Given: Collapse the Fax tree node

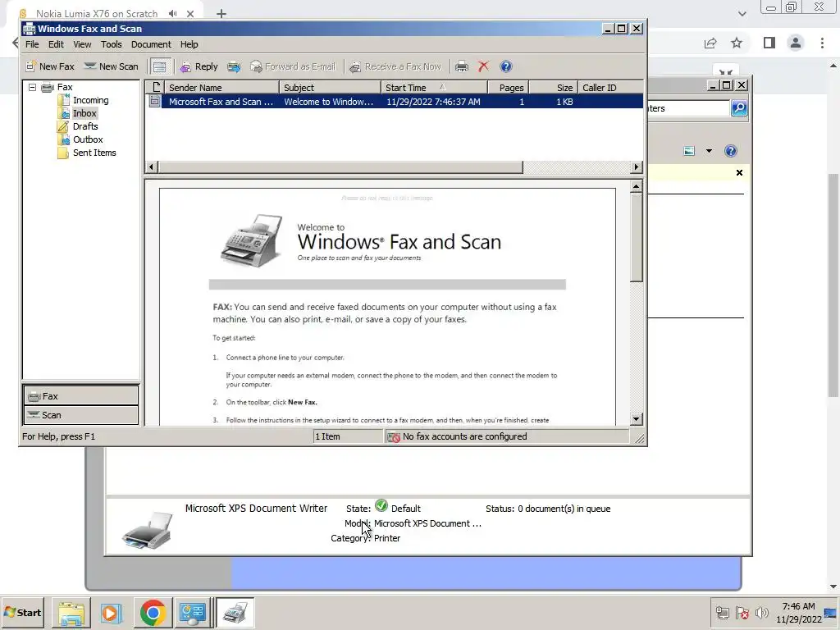Looking at the screenshot, I should (32, 87).
